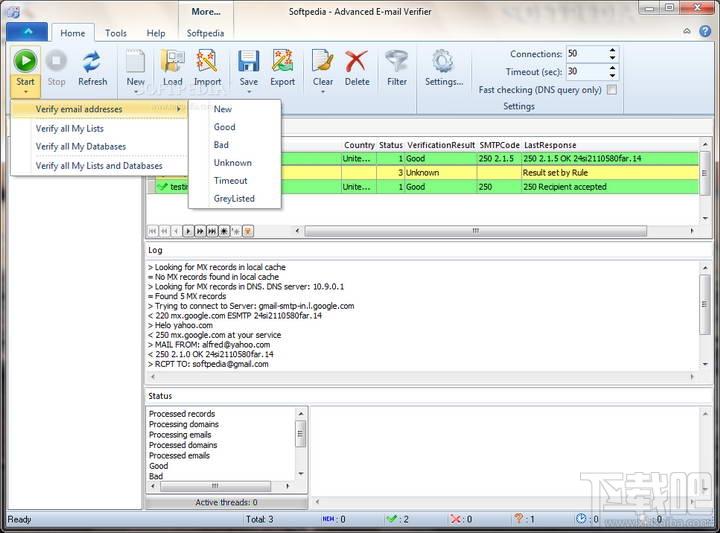Enable Fast checking DNS query only checkbox
The image size is (720, 533).
612,90
